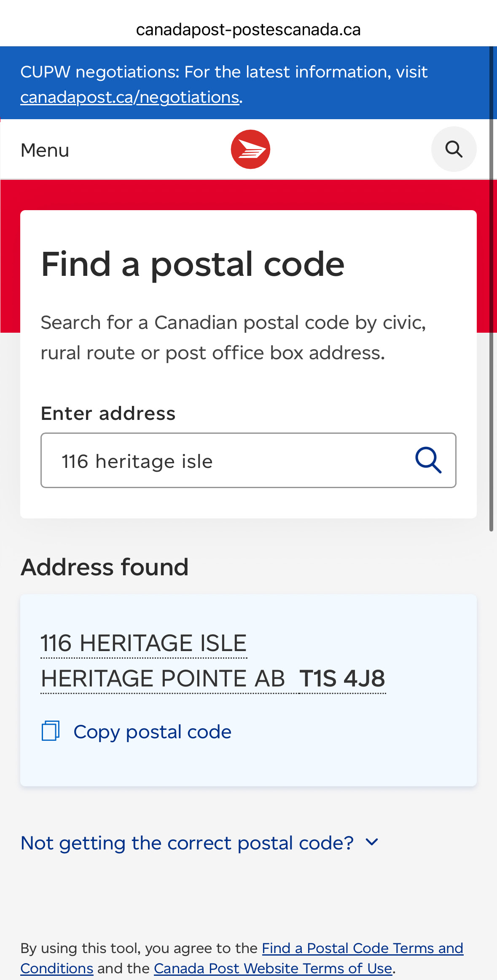Click the Canada Post logo
This screenshot has width=497, height=980.
(x=250, y=149)
